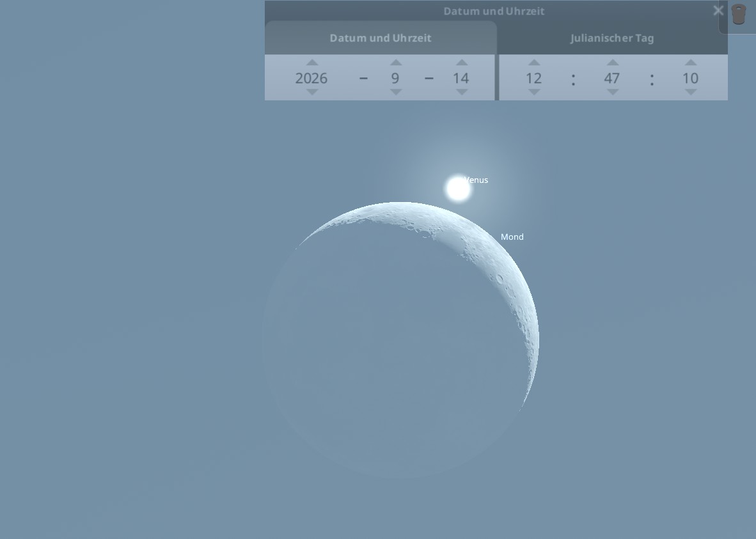Increase seconds with the up arrow above 10
This screenshot has height=539, width=756.
click(691, 63)
